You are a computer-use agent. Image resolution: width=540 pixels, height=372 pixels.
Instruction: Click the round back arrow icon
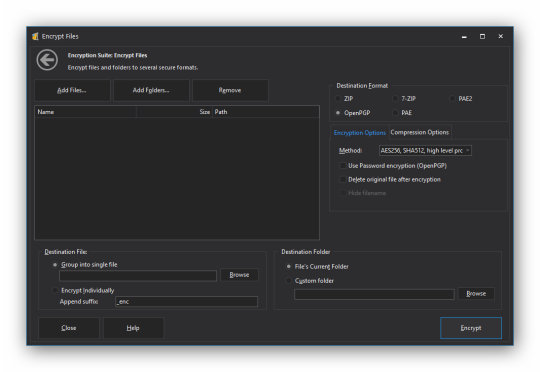(47, 60)
